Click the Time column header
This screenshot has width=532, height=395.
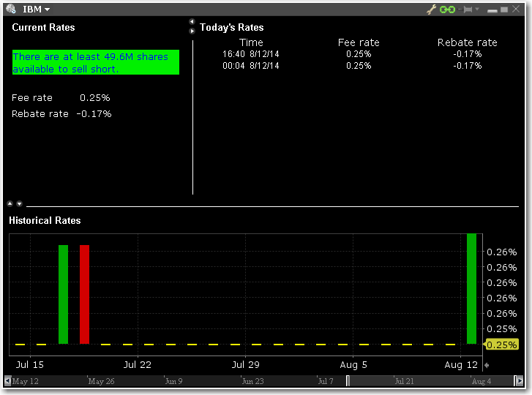pyautogui.click(x=251, y=42)
